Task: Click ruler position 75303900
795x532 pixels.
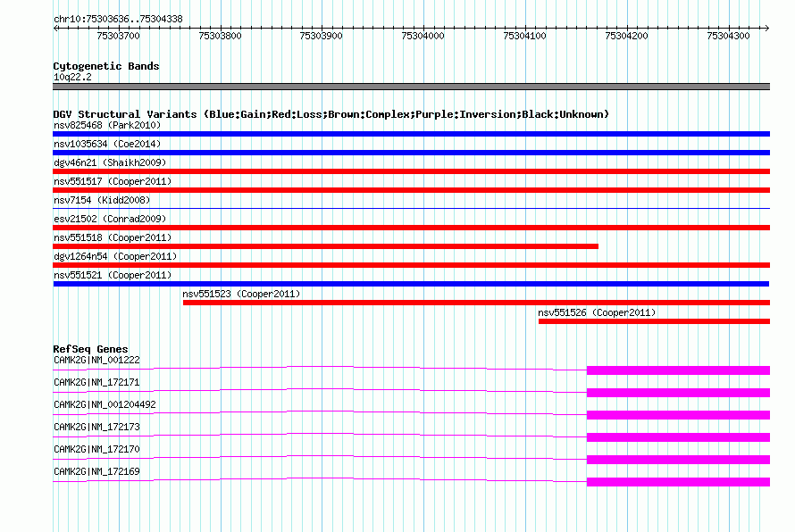Action: coord(321,36)
